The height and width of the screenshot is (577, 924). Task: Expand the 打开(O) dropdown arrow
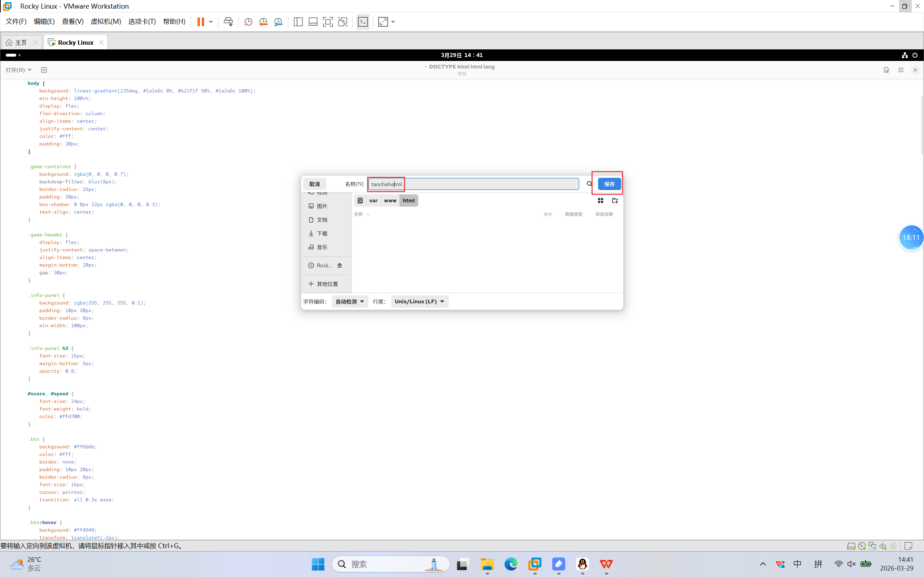click(29, 70)
